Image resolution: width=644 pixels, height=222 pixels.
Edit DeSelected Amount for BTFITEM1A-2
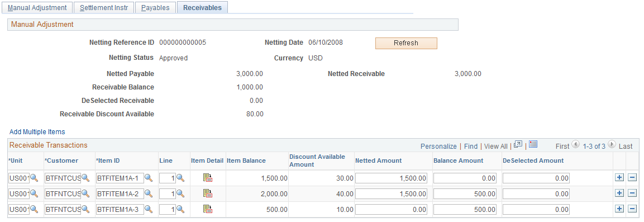point(536,193)
